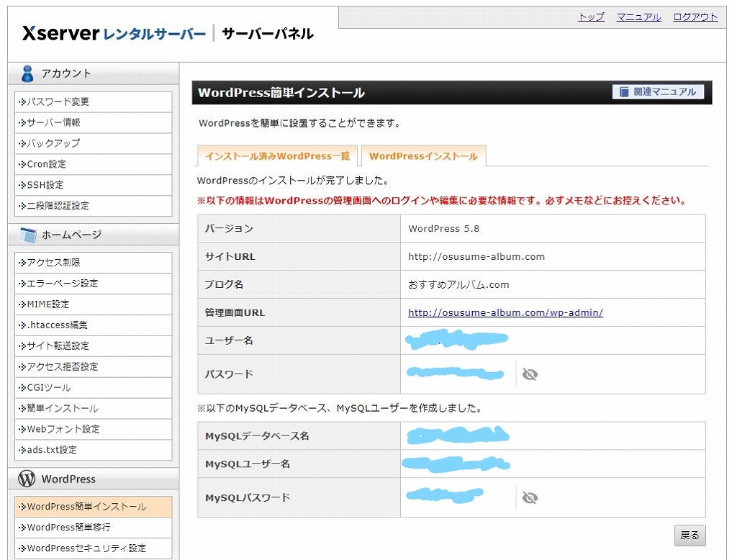Image resolution: width=737 pixels, height=560 pixels.
Task: Open the トップ link
Action: click(591, 17)
